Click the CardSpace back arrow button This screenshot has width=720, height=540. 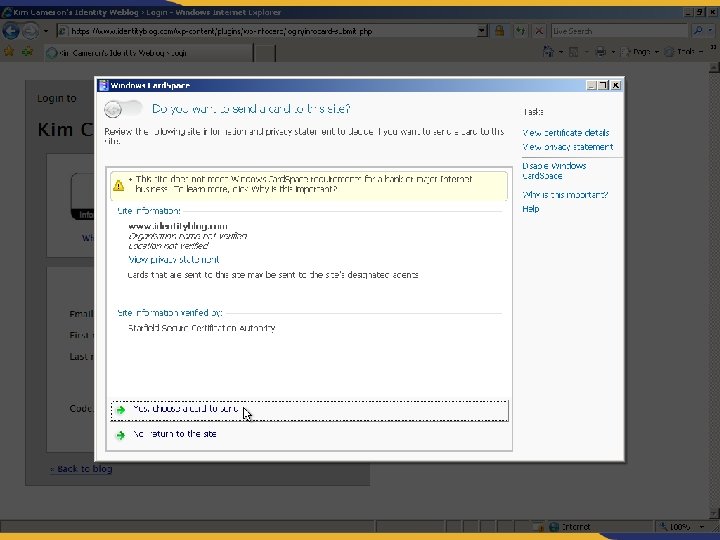coord(113,109)
